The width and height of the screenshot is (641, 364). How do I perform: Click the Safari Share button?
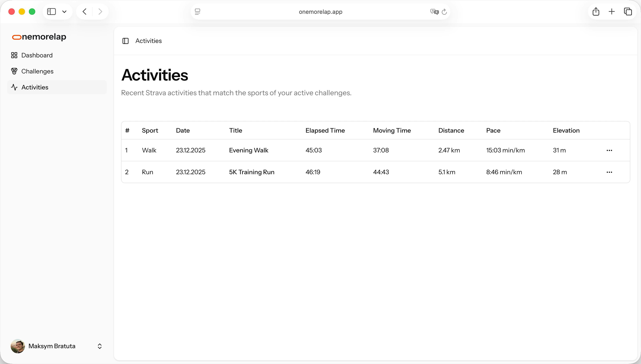pyautogui.click(x=596, y=12)
